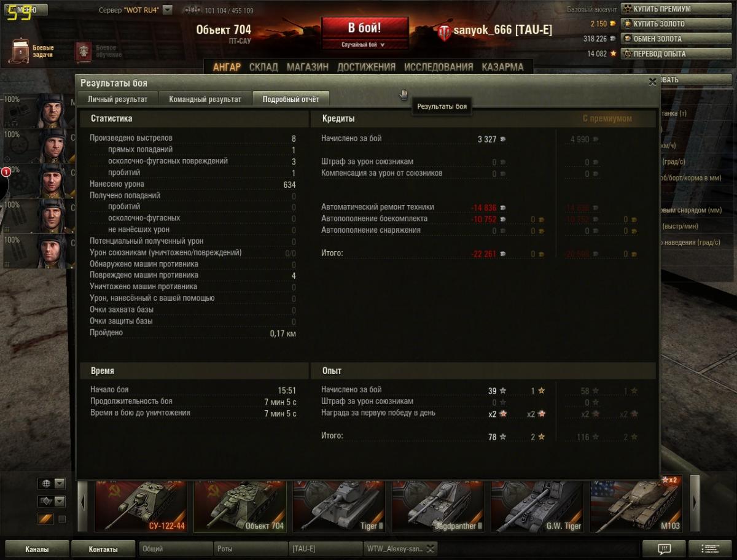Open the ДОСТИЖЕНИЯ menu
This screenshot has width=737, height=560.
click(x=367, y=68)
